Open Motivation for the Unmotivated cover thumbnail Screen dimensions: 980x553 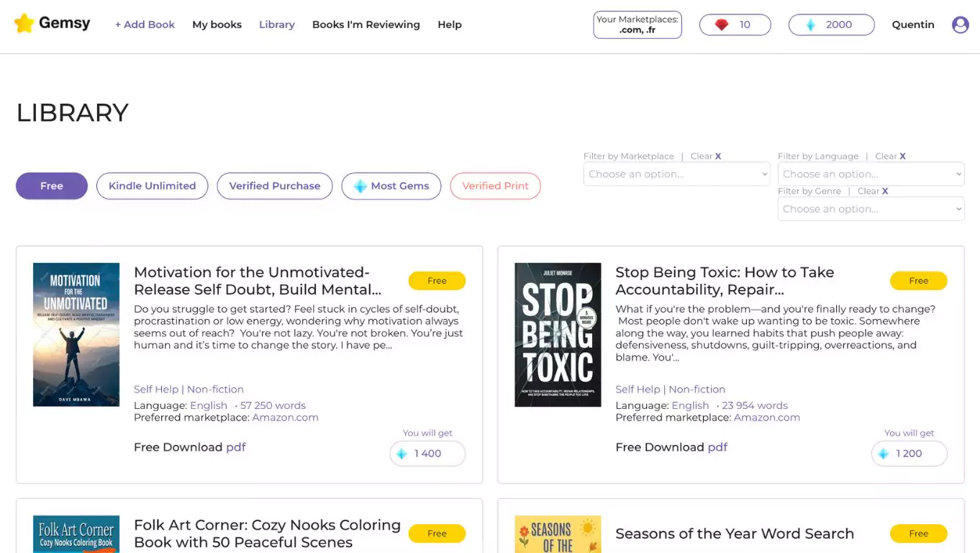(x=76, y=335)
